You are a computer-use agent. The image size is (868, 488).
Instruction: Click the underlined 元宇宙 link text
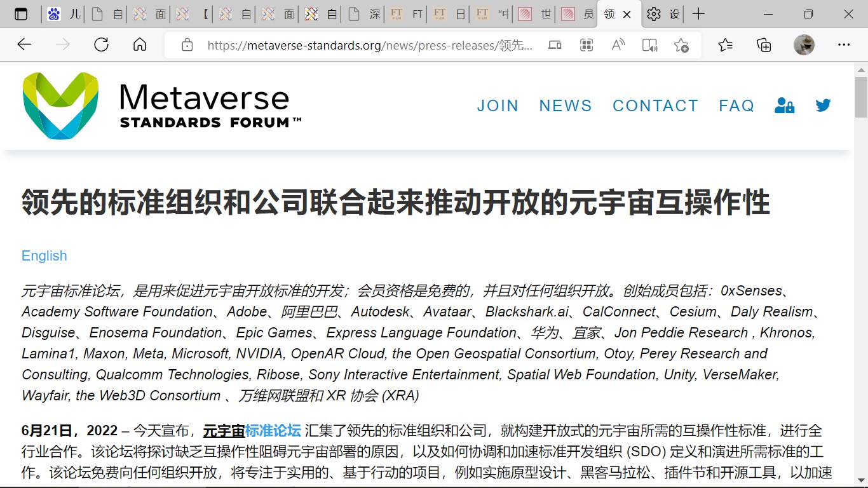[224, 431]
